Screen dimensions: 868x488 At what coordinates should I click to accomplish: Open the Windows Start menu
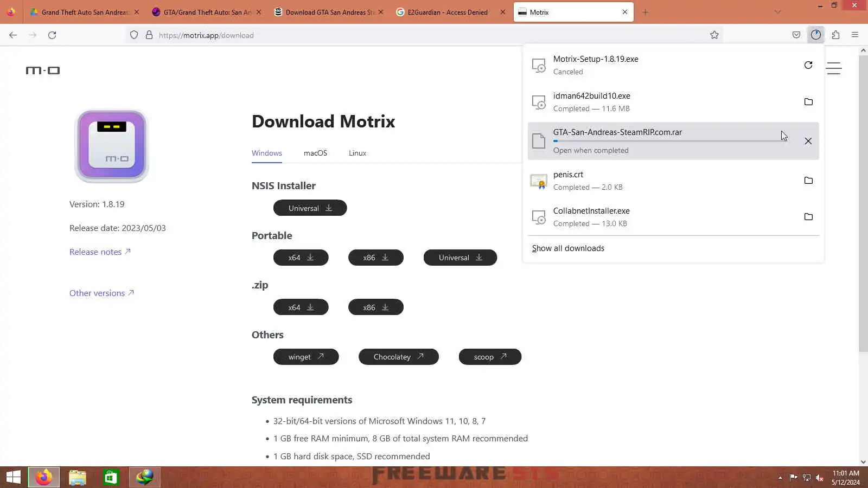[x=13, y=477]
